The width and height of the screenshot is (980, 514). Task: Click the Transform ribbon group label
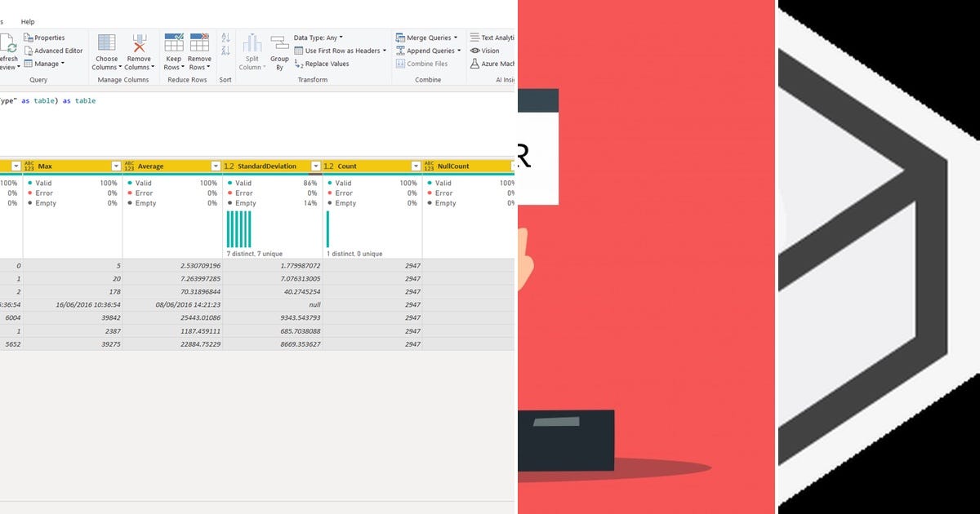click(313, 79)
